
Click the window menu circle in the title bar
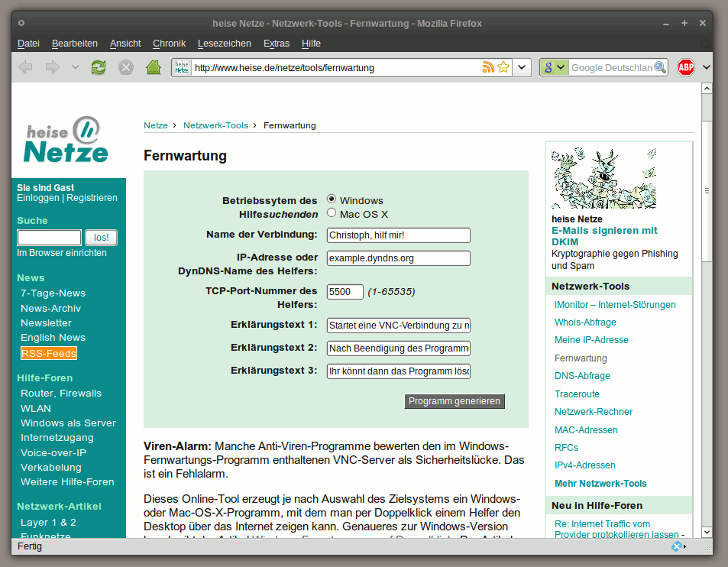21,23
